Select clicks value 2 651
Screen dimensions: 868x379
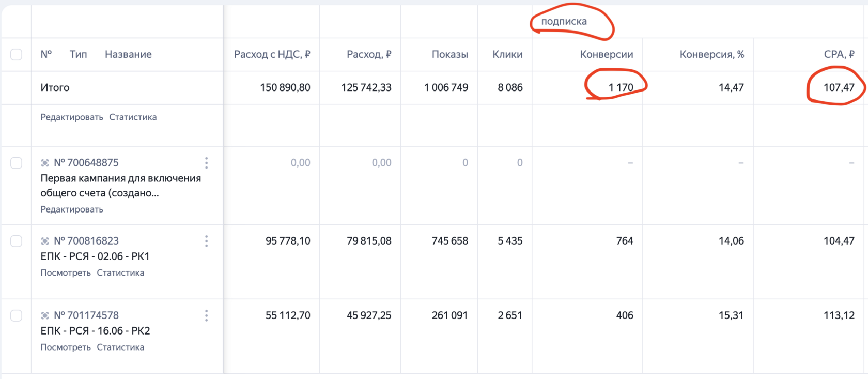(x=510, y=315)
